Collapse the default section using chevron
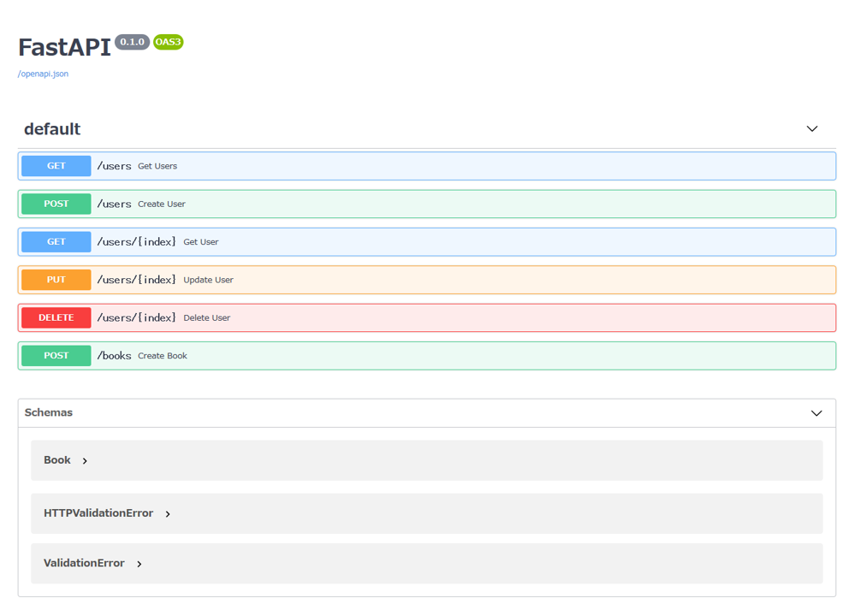854x616 pixels. (811, 129)
